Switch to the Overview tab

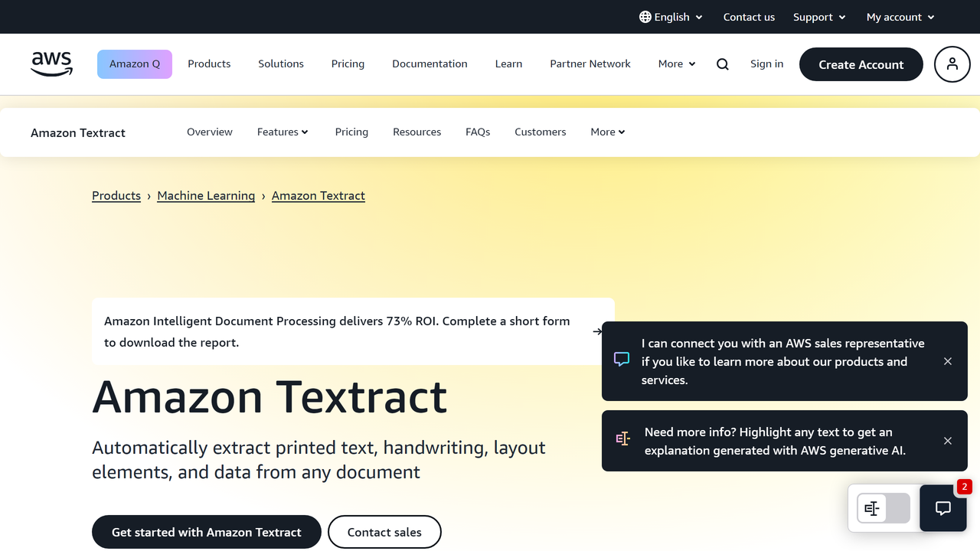210,132
